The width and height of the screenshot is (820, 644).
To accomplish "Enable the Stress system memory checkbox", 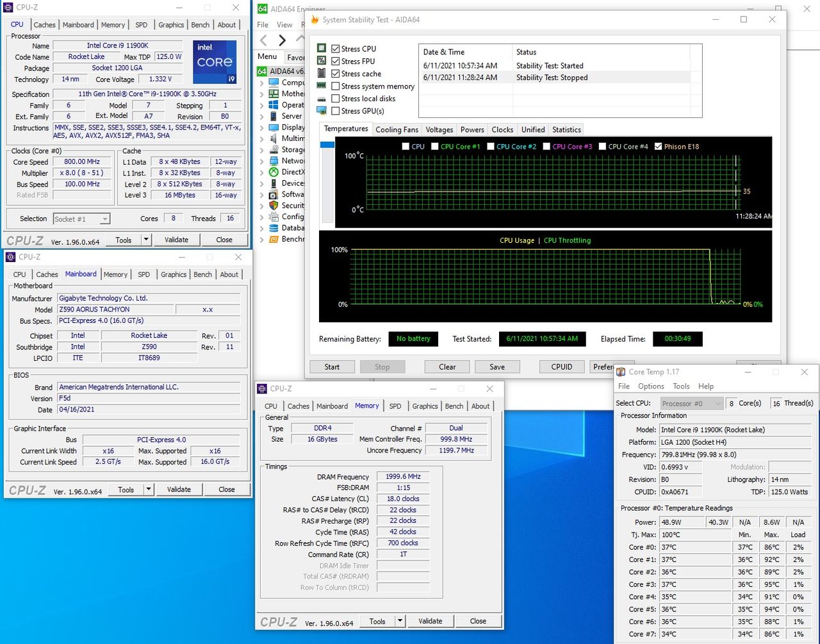I will (335, 86).
